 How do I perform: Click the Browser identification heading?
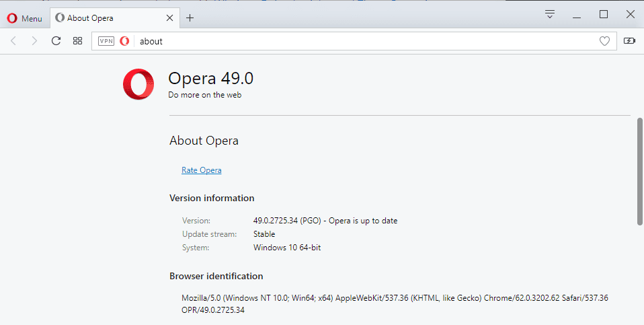[x=216, y=276]
